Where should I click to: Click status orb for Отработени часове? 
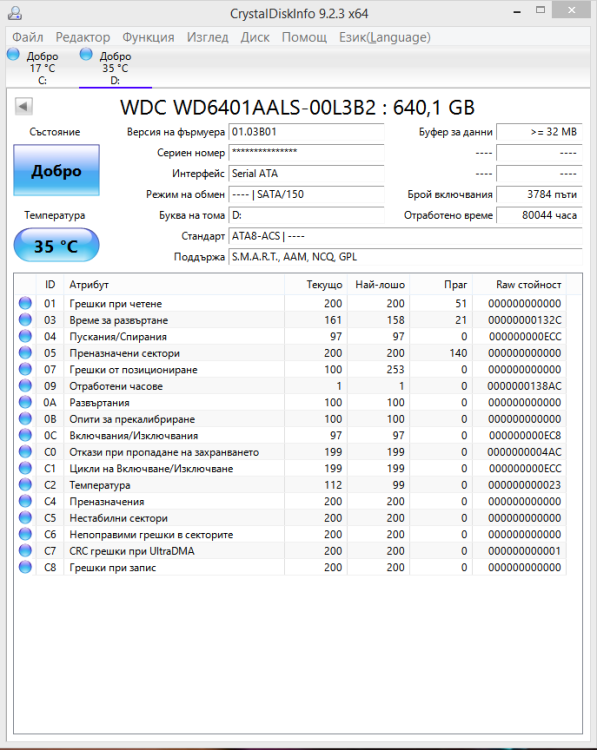click(25, 386)
